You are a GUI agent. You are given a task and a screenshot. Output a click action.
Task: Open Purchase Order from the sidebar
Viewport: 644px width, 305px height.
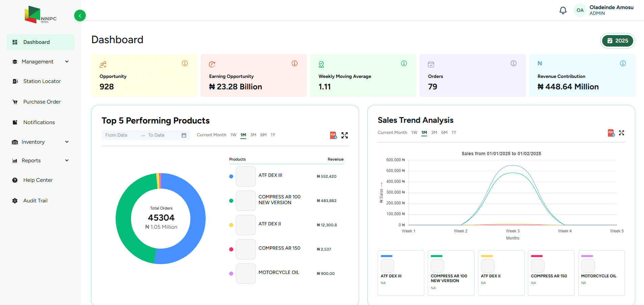pos(42,102)
